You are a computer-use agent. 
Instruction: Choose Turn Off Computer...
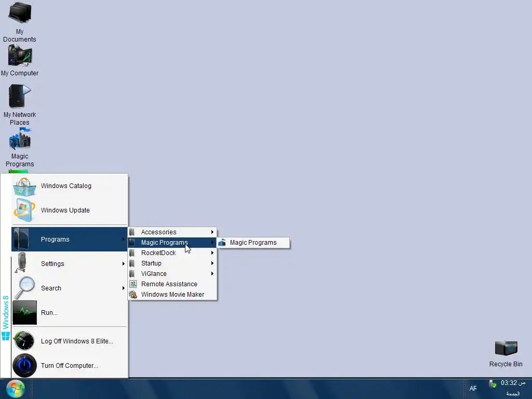coord(70,365)
